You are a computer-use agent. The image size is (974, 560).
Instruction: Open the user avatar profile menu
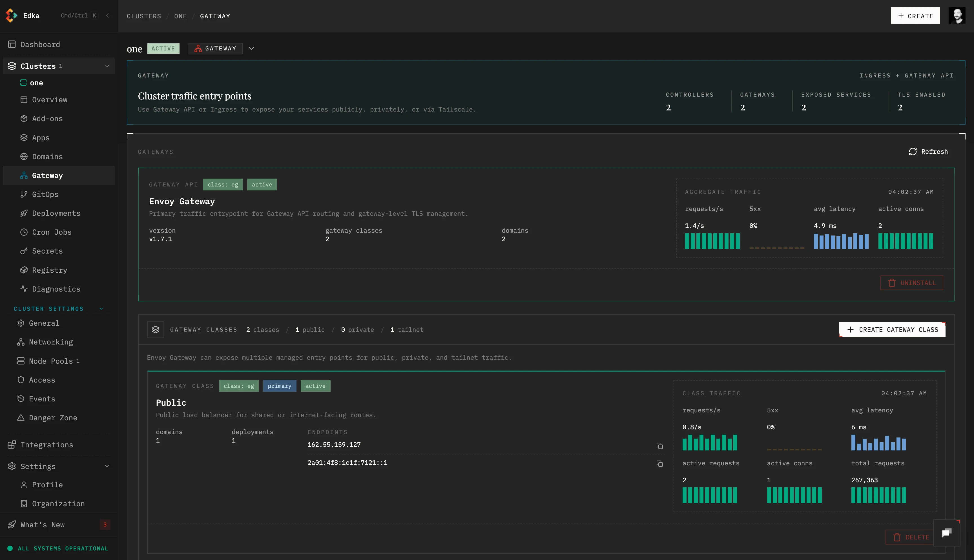point(957,16)
